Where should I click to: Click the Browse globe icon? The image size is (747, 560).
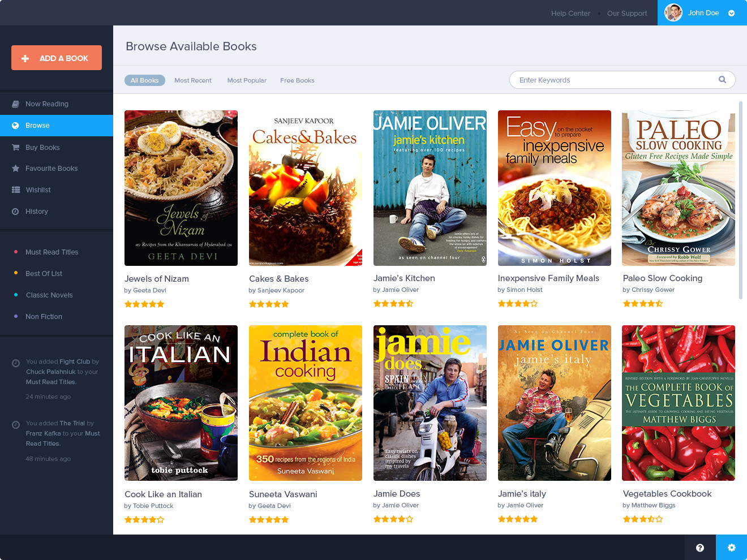15,126
